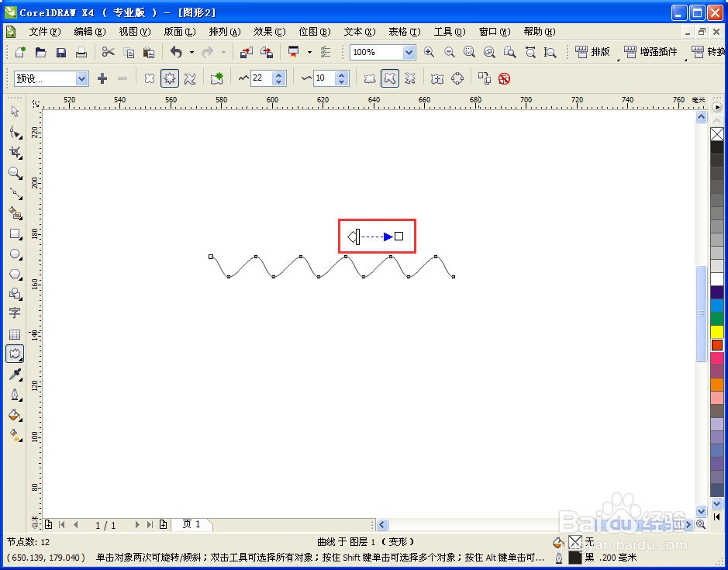
Task: Increase the zipper amplitude value 22
Action: (x=278, y=74)
